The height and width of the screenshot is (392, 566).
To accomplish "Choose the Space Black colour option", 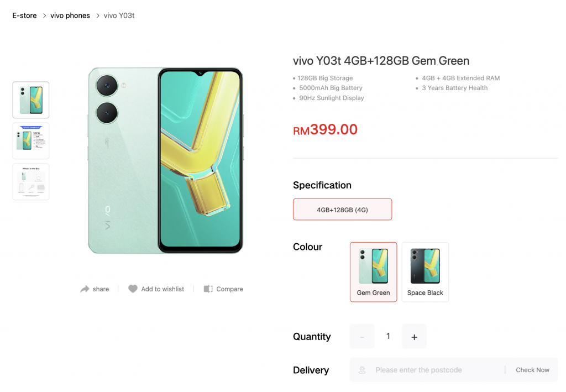I will (425, 272).
